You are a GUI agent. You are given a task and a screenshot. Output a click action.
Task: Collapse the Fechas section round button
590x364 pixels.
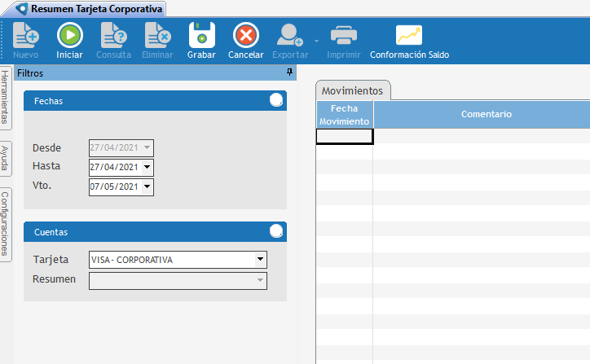tap(276, 101)
